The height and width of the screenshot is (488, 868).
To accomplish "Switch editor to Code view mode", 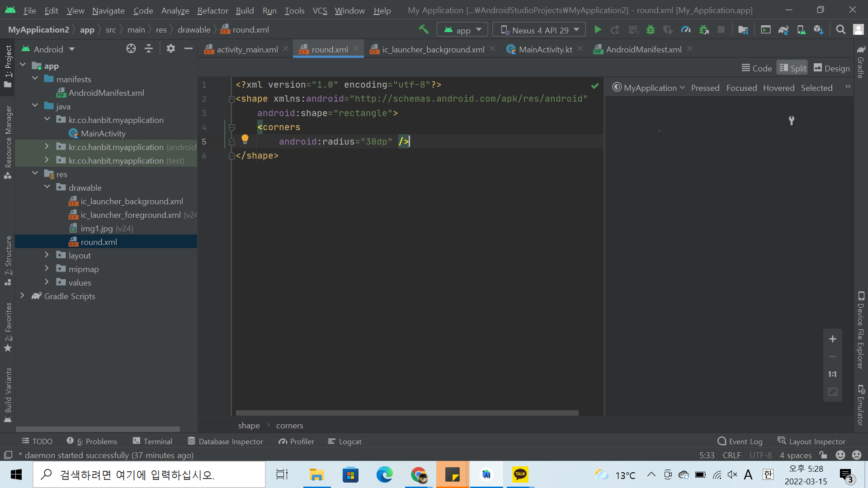I will (x=757, y=68).
